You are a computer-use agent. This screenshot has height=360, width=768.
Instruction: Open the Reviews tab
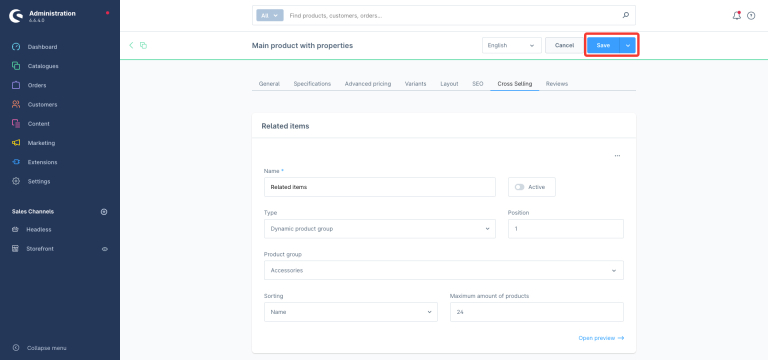557,84
